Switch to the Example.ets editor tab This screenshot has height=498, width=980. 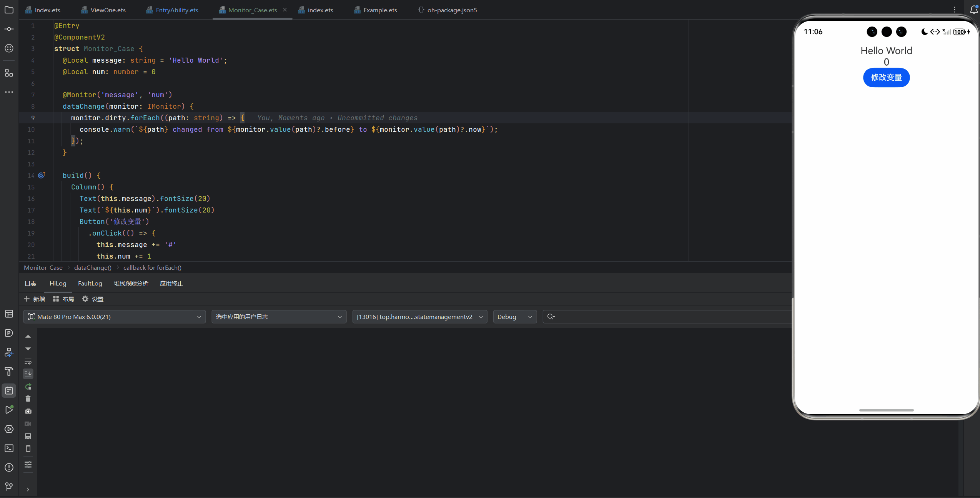point(380,10)
